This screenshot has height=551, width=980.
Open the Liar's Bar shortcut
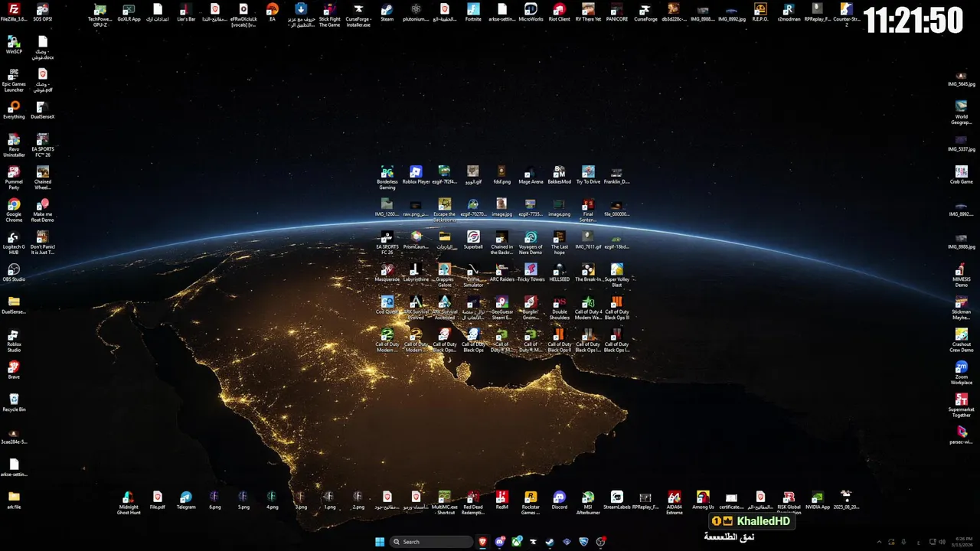point(186,13)
